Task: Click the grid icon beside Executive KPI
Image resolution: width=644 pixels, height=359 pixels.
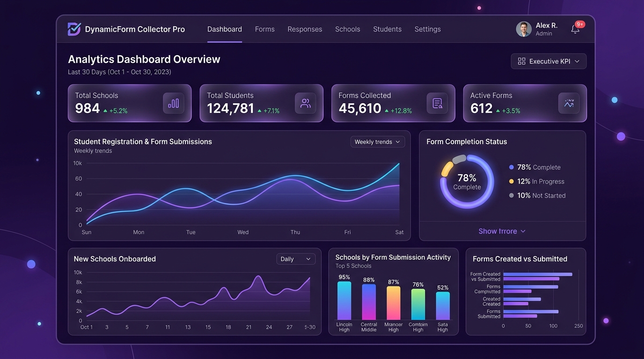Action: coord(521,61)
